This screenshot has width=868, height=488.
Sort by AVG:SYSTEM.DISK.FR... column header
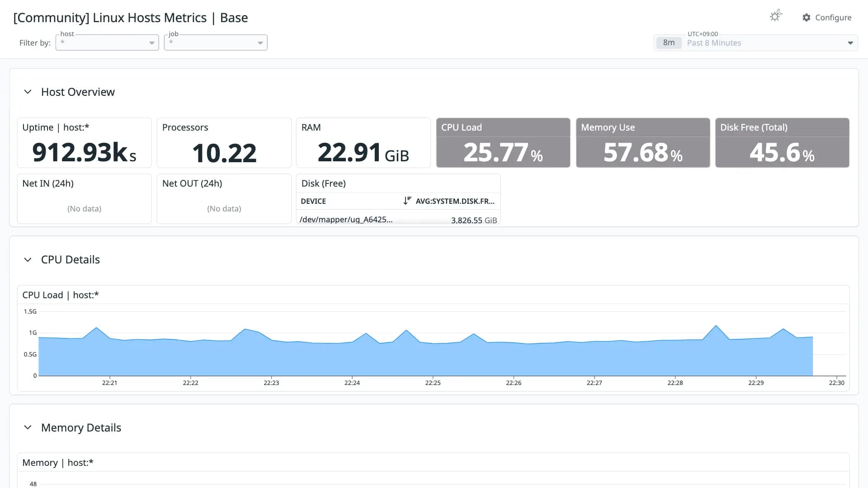[455, 201]
